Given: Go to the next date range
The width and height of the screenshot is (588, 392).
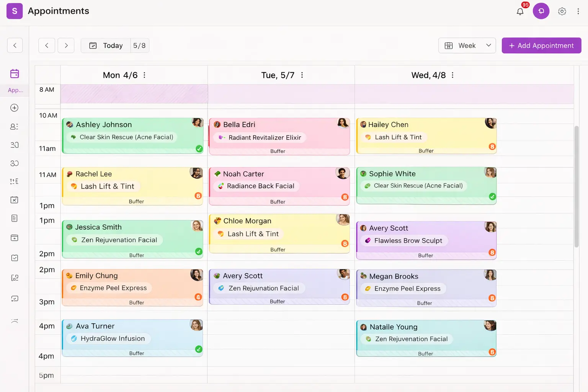Looking at the screenshot, I should (x=66, y=46).
